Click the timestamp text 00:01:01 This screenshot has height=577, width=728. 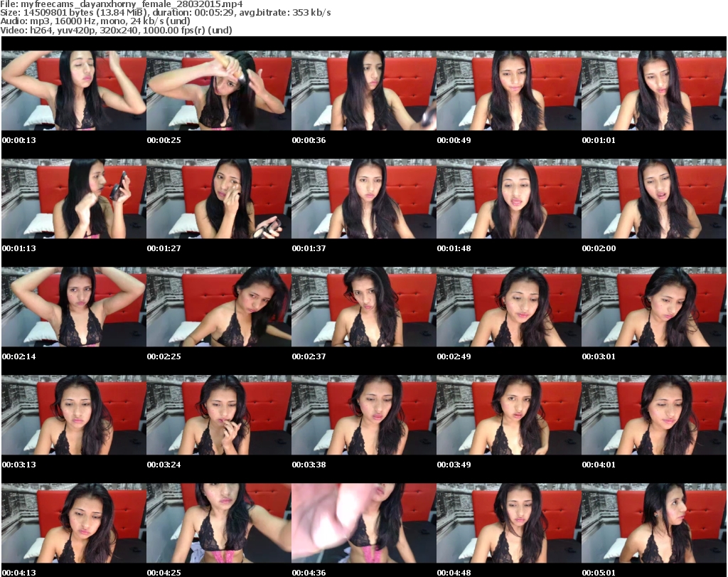[599, 140]
